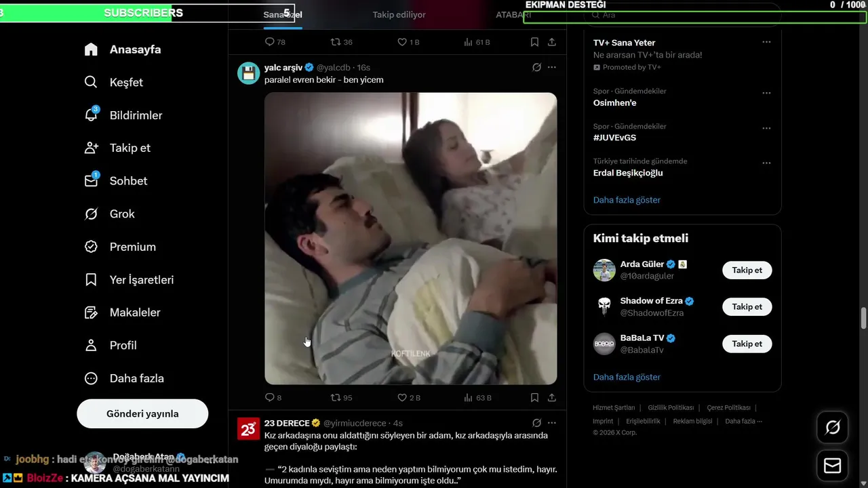The image size is (868, 488).
Task: Open TV+ Sana Yeter promoted trend
Action: 624,43
